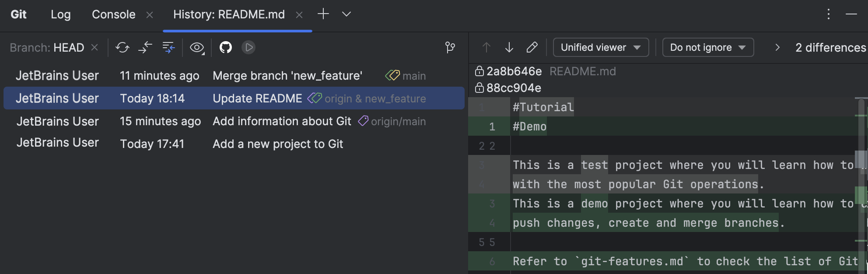Clear the Branch: HEAD filter
The height and width of the screenshot is (274, 868).
click(94, 47)
